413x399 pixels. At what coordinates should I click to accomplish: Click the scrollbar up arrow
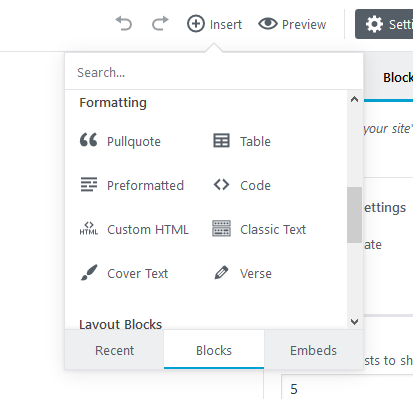click(x=354, y=99)
